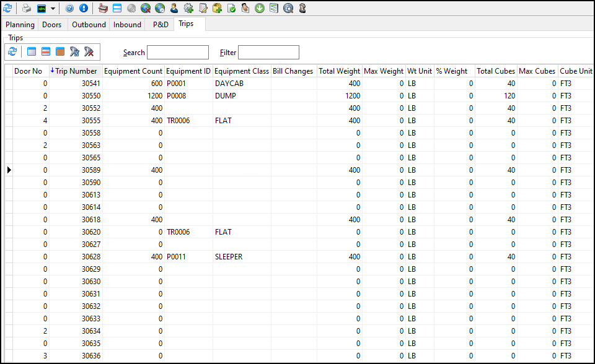The width and height of the screenshot is (595, 364).
Task: Click the schedule list sheet icon
Action: pyautogui.click(x=274, y=8)
